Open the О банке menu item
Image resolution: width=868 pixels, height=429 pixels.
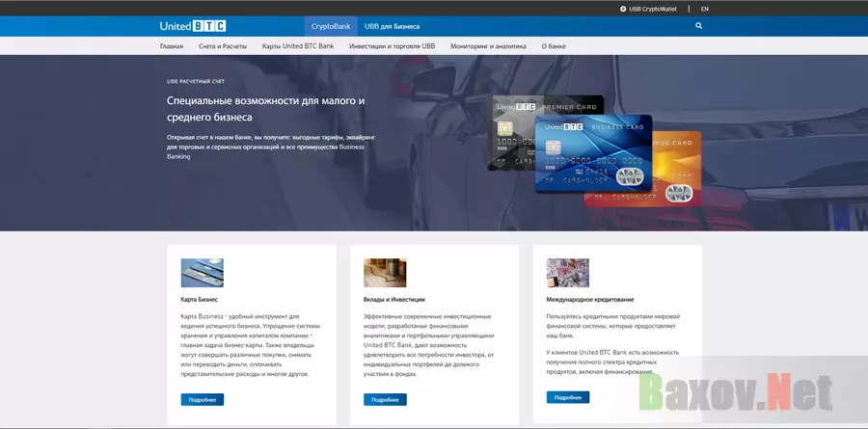pos(554,46)
